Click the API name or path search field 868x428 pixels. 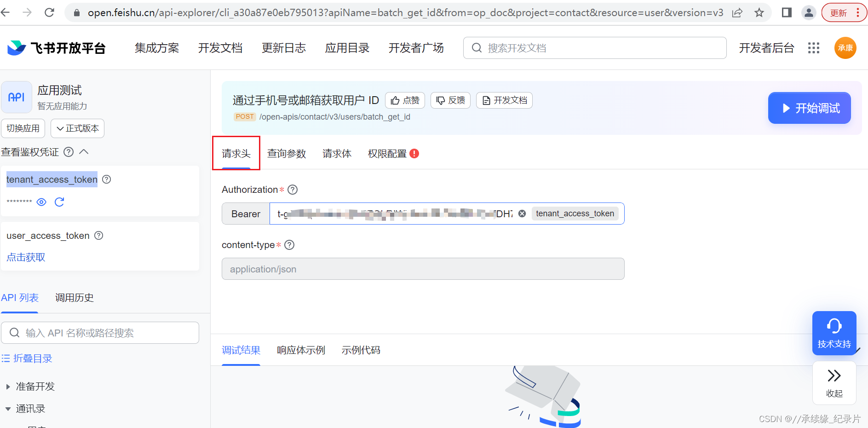point(100,333)
